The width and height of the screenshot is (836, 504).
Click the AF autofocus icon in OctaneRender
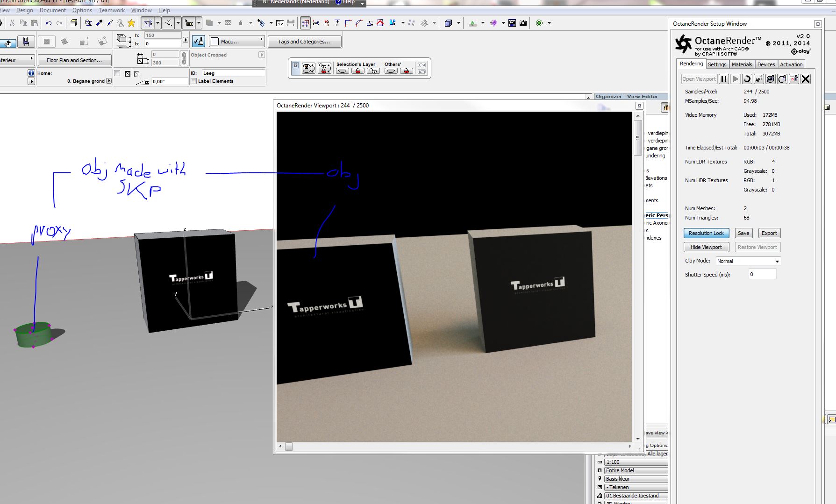[758, 79]
